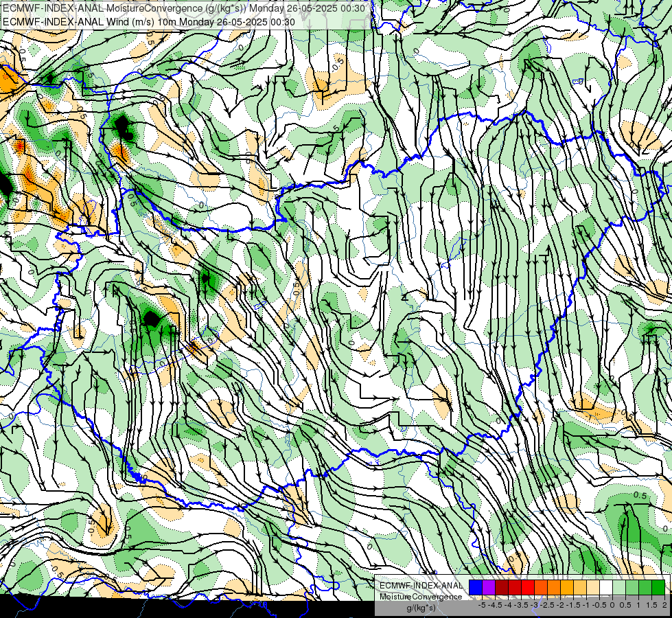Click the -3 legend tick label
Viewport: 672px width, 618px height.
click(535, 605)
